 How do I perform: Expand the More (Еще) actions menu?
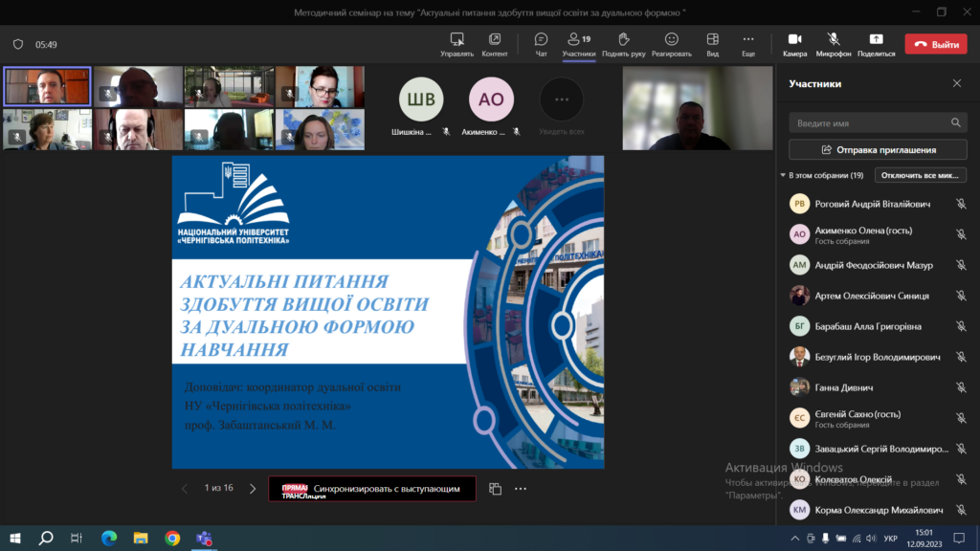click(x=747, y=44)
